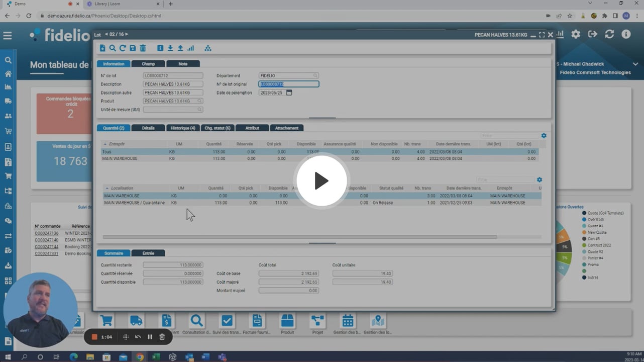Discard the Loom recording with trash icon

tap(162, 337)
